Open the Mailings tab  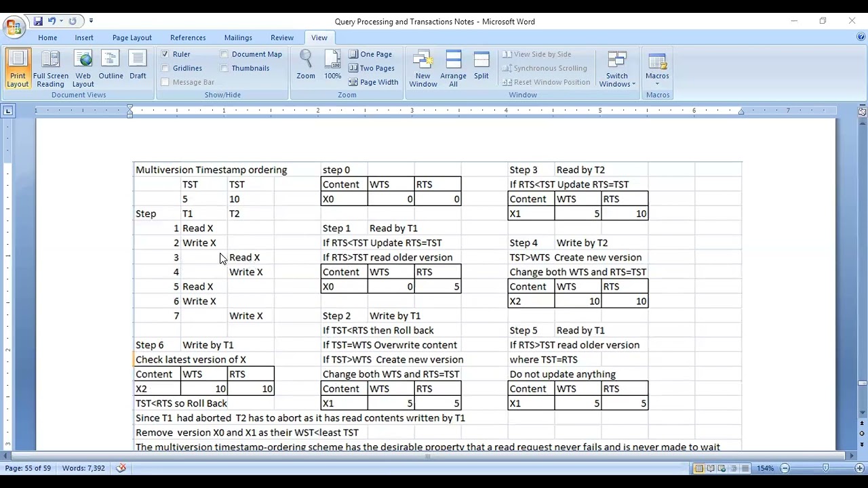(x=238, y=38)
